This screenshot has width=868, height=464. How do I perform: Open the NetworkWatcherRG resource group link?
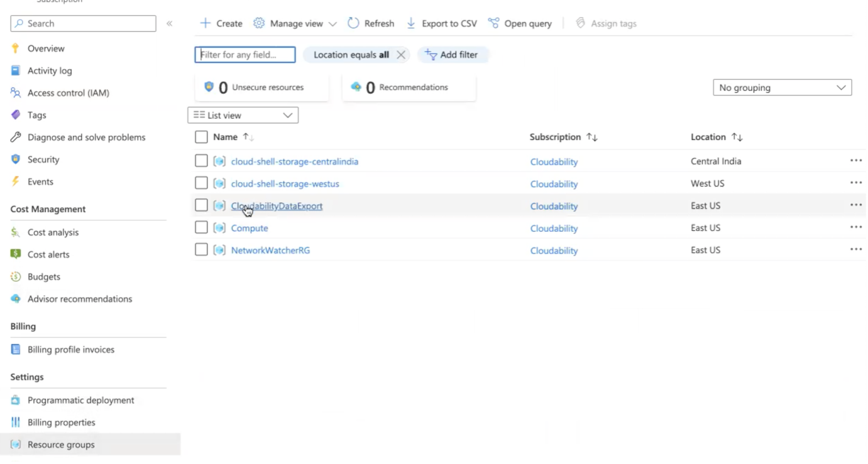point(270,250)
